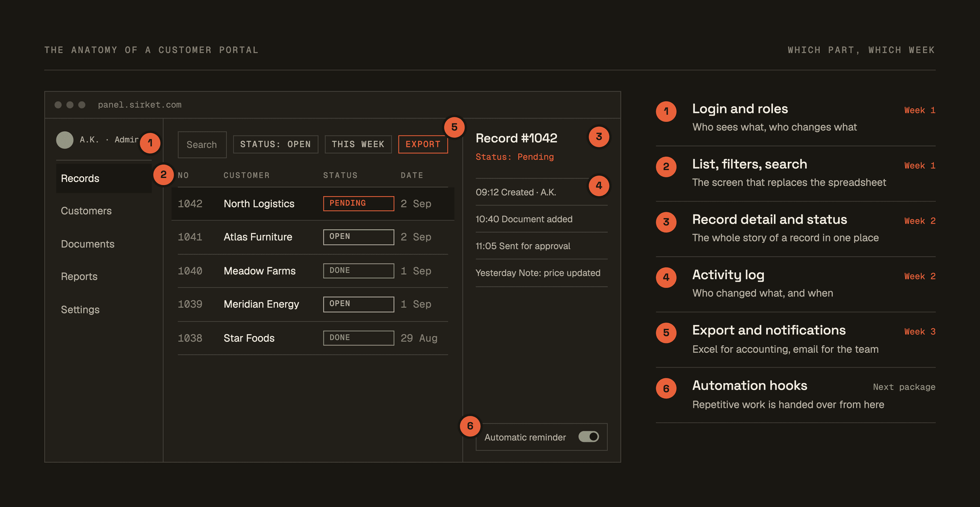Select the 10:40 Document added entry

[542, 219]
